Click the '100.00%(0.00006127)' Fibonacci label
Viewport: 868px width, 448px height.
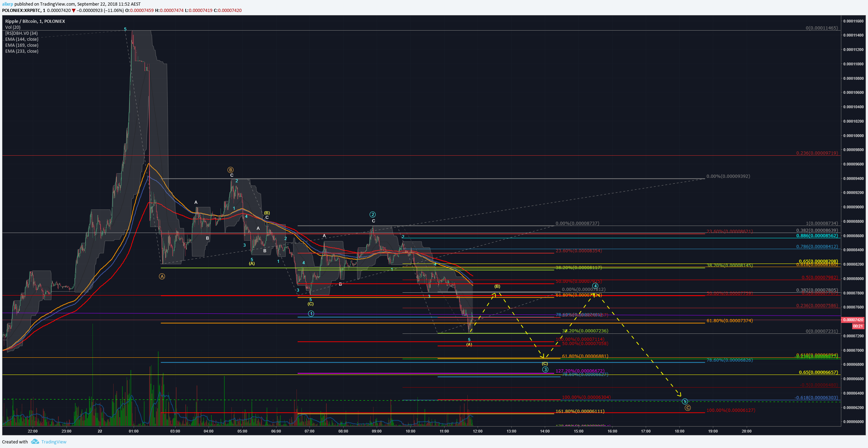(x=731, y=410)
